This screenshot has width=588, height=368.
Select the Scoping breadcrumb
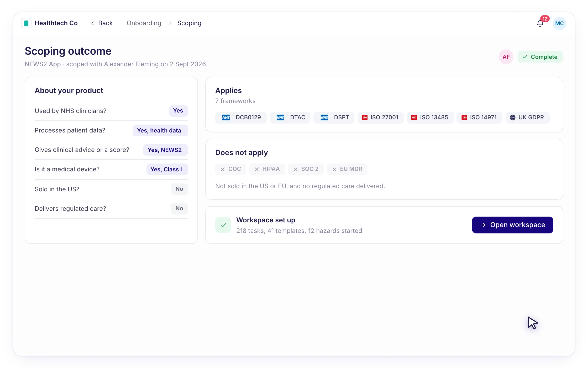(x=189, y=23)
